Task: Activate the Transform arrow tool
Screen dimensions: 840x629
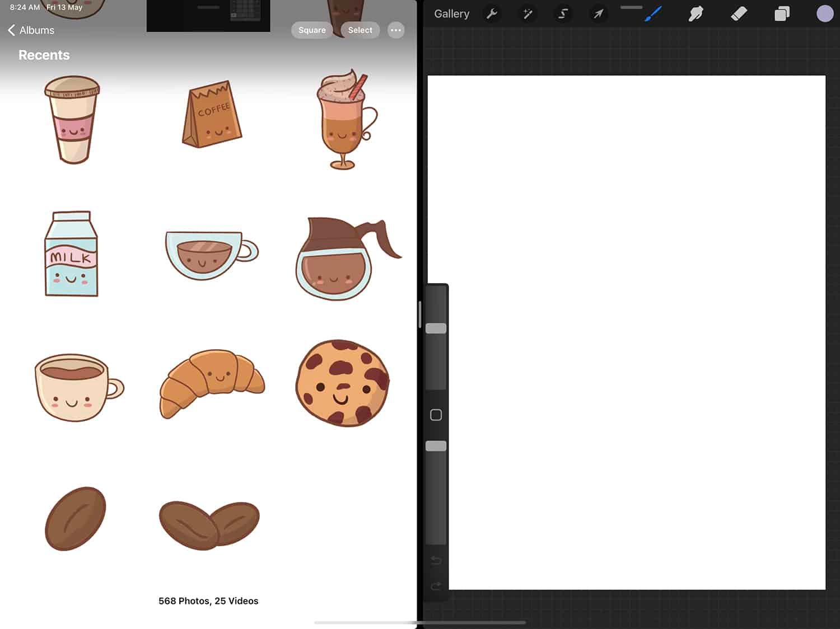Action: coord(598,13)
